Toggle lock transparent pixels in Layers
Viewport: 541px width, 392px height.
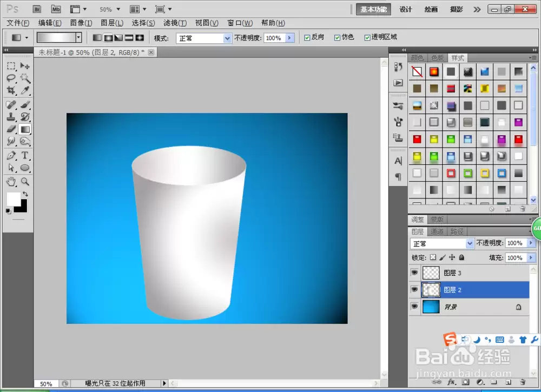tap(433, 257)
